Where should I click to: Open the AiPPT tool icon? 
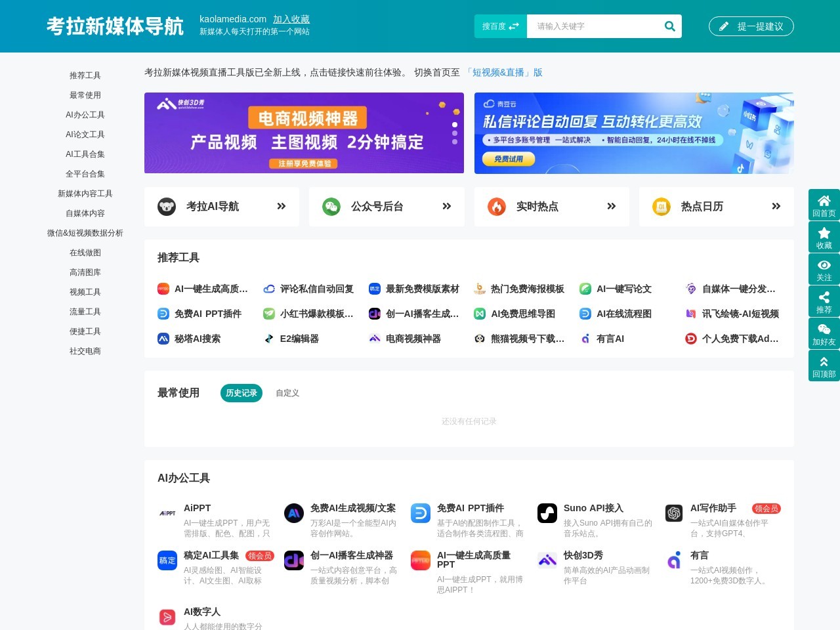(x=168, y=513)
